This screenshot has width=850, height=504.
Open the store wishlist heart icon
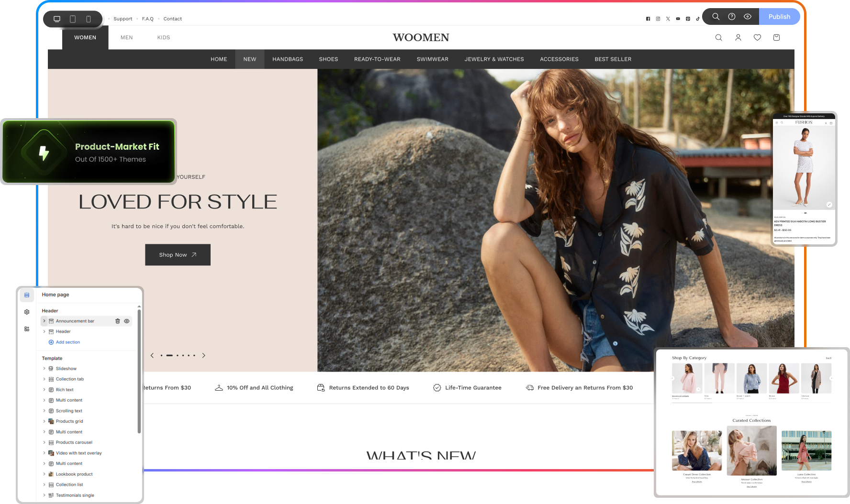[757, 37]
